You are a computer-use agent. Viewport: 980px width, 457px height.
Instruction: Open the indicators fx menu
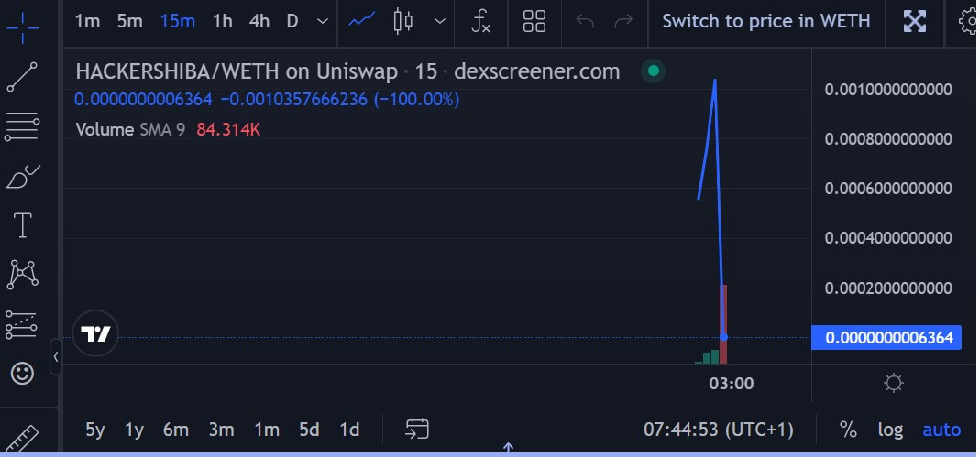coord(480,21)
